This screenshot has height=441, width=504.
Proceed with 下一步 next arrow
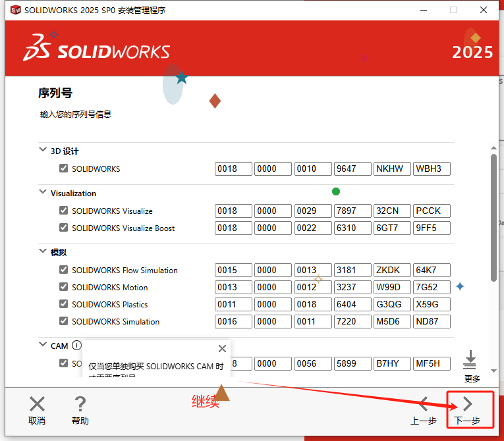tap(467, 403)
